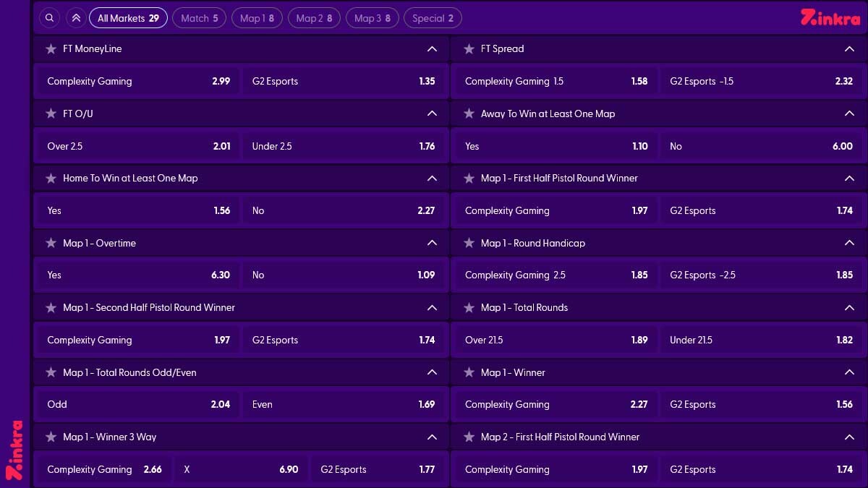The image size is (868, 488).
Task: Open the Special 2 markets tab
Action: tap(433, 18)
